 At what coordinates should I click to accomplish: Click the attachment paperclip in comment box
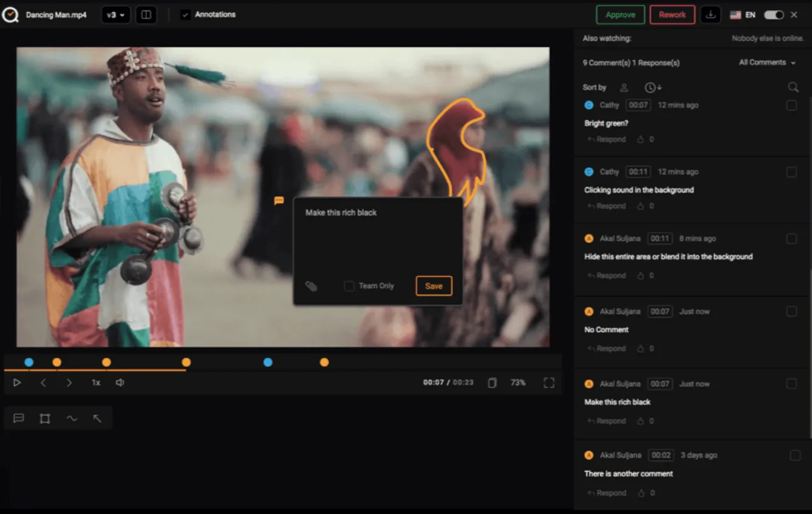point(311,286)
